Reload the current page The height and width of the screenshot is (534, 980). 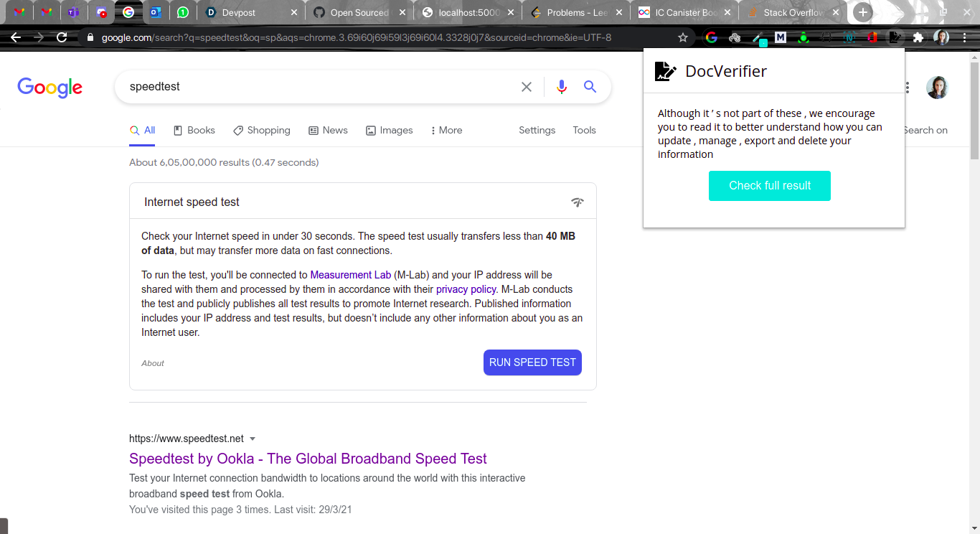pos(62,37)
